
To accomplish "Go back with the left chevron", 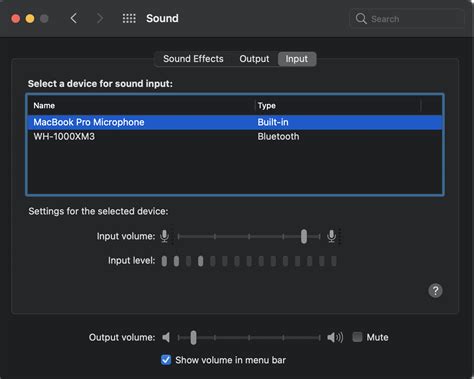I will (x=74, y=18).
